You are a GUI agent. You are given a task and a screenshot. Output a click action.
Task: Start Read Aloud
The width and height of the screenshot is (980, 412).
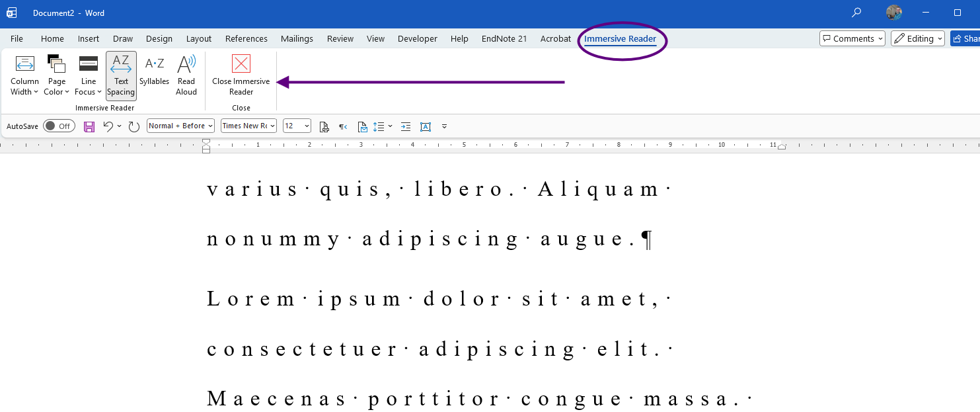(186, 75)
